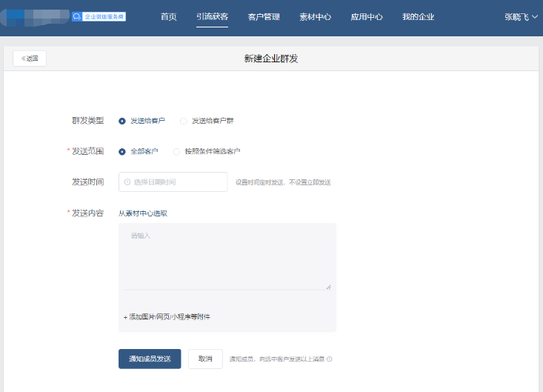Viewport: 543px width, 392px height.
Task: Go to the 首页 navigation tab
Action: [169, 17]
